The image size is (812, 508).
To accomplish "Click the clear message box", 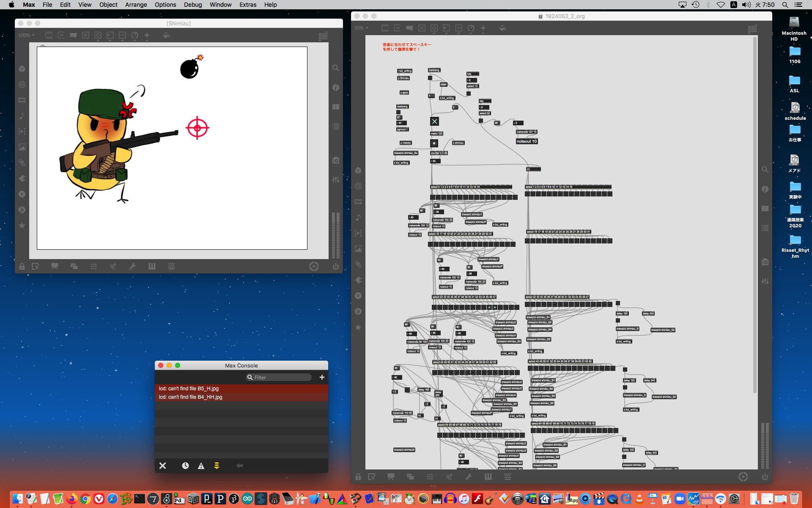I will [443, 84].
